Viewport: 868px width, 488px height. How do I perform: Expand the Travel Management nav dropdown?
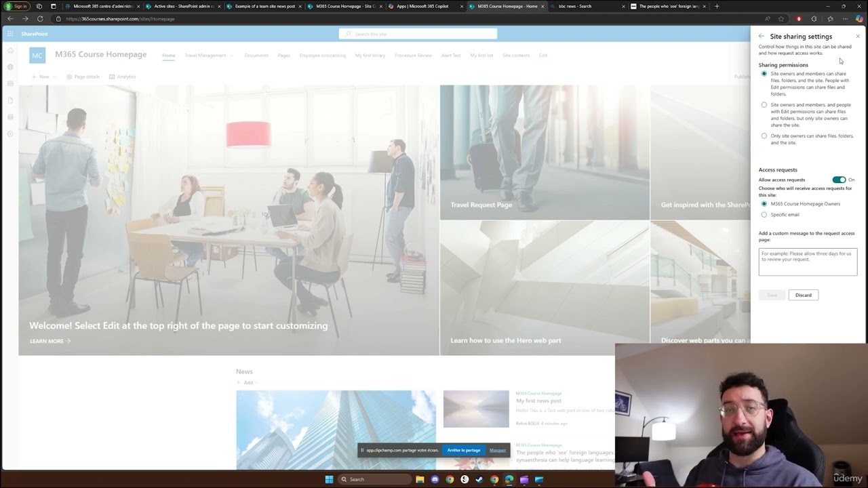pos(231,56)
